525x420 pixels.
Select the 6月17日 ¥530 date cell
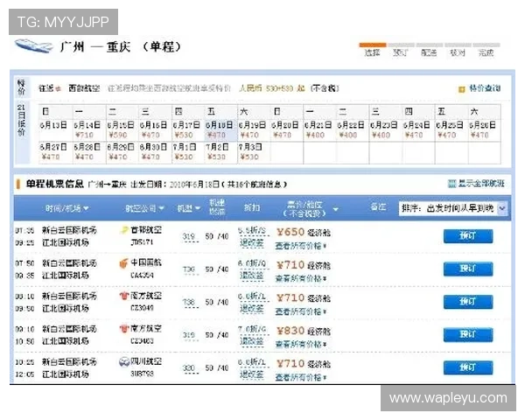pos(186,130)
